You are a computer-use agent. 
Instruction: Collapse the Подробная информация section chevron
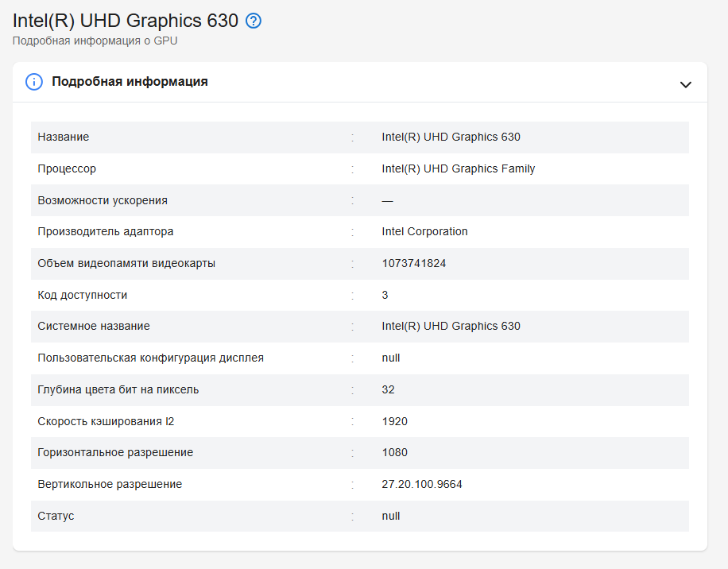click(x=685, y=84)
